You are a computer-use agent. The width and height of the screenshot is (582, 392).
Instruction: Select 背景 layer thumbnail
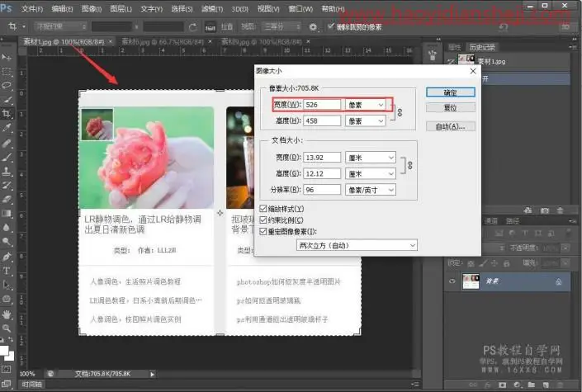coord(471,281)
